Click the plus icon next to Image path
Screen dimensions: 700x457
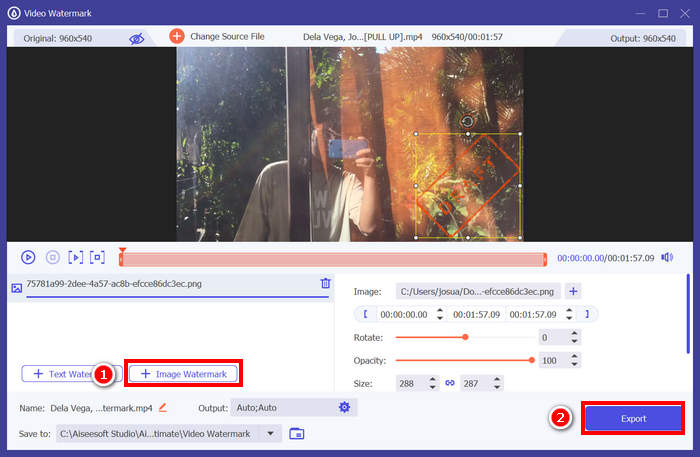(573, 291)
